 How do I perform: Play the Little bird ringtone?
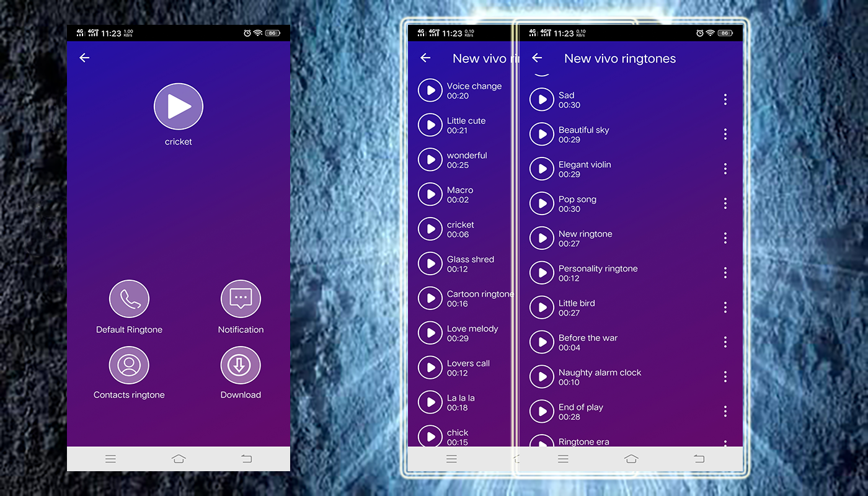pyautogui.click(x=542, y=308)
